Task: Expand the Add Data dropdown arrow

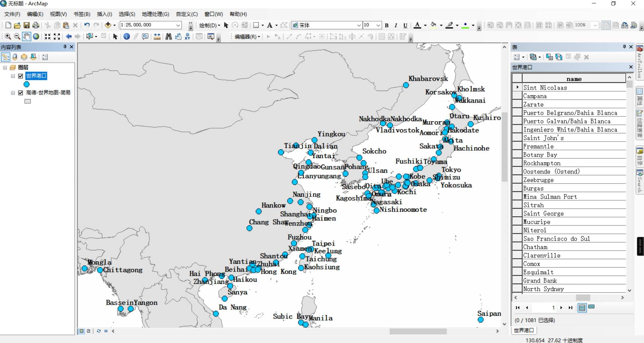Action: [114, 25]
